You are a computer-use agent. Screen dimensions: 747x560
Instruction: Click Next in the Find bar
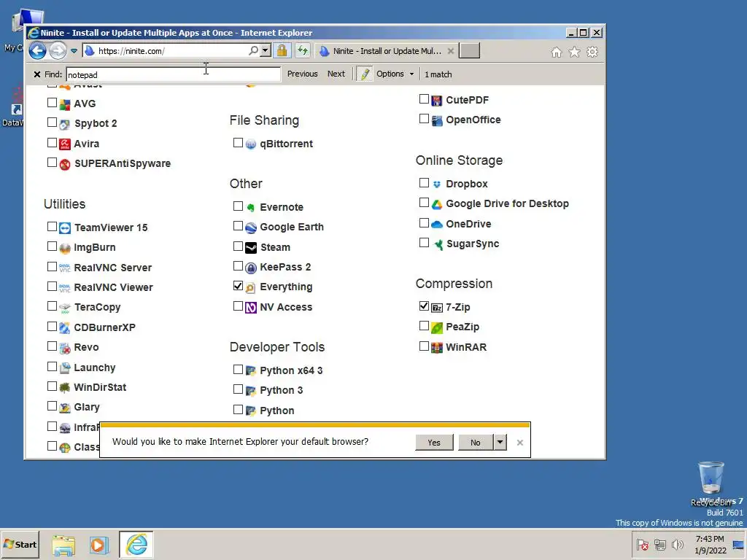click(336, 74)
